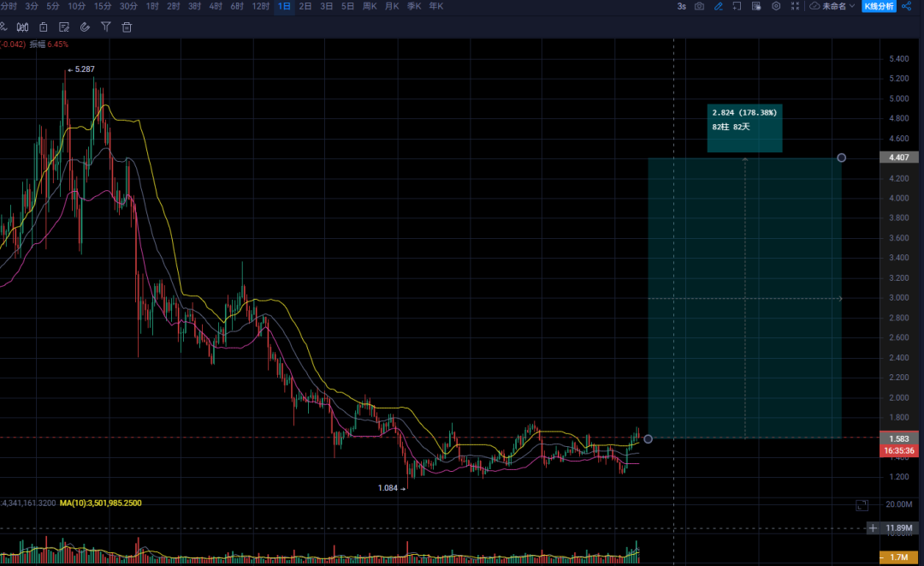The height and width of the screenshot is (566, 924).
Task: Switch to the 12时 timeframe
Action: click(260, 7)
